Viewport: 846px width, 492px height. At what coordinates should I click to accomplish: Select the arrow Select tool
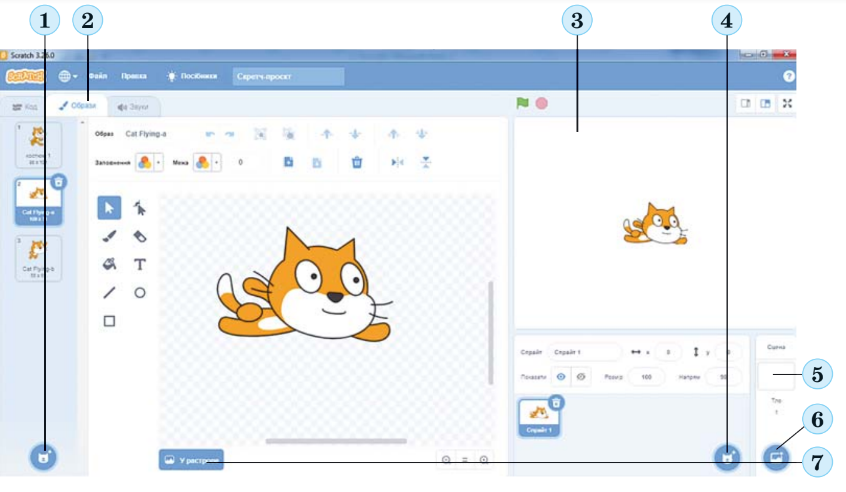pyautogui.click(x=109, y=208)
